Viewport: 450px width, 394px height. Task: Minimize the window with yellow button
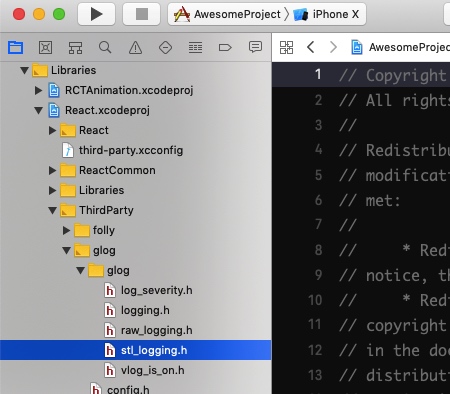(x=39, y=14)
